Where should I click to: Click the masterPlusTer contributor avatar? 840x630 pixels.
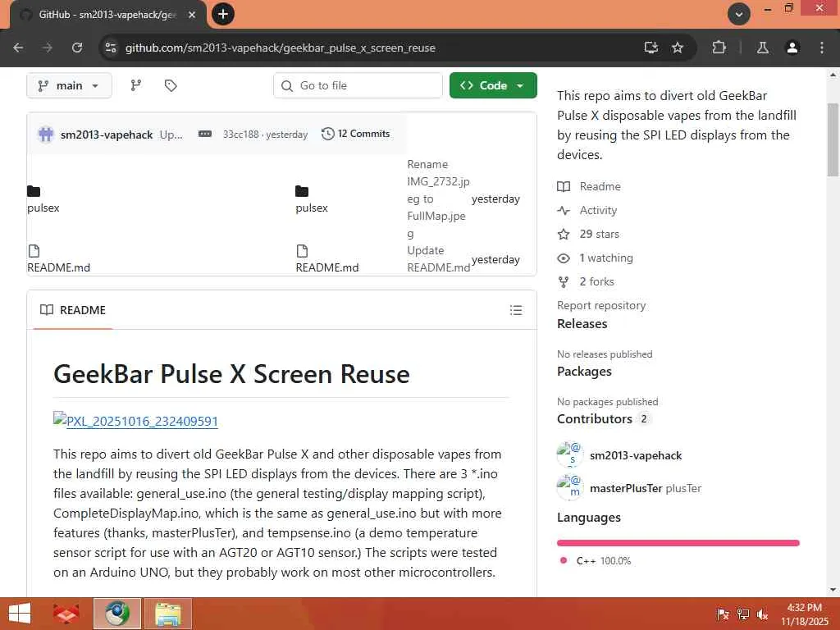click(x=570, y=487)
